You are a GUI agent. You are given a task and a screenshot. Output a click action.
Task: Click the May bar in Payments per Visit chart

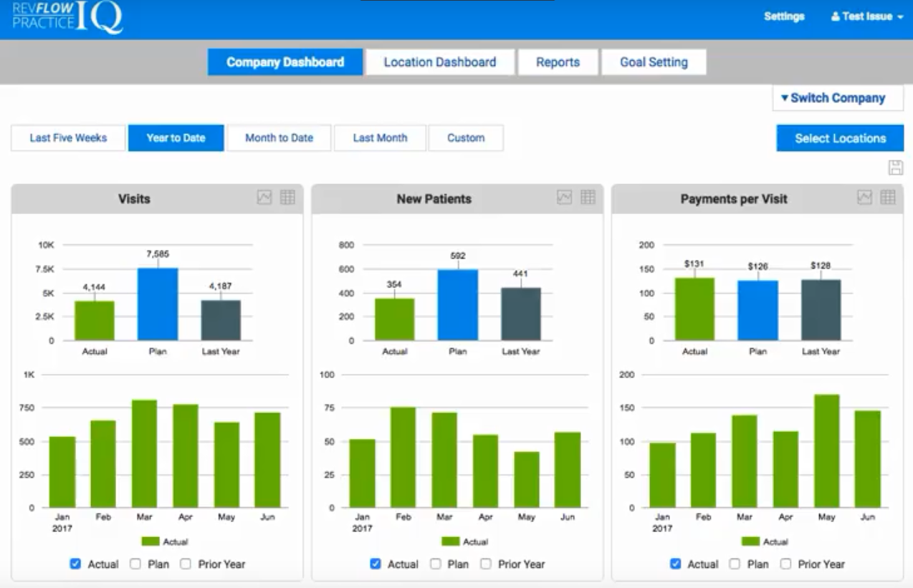(826, 450)
